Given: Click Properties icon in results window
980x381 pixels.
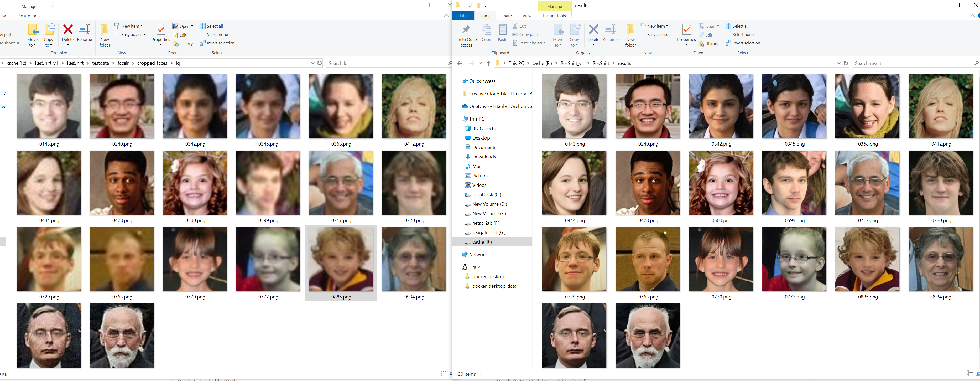Looking at the screenshot, I should [x=686, y=30].
